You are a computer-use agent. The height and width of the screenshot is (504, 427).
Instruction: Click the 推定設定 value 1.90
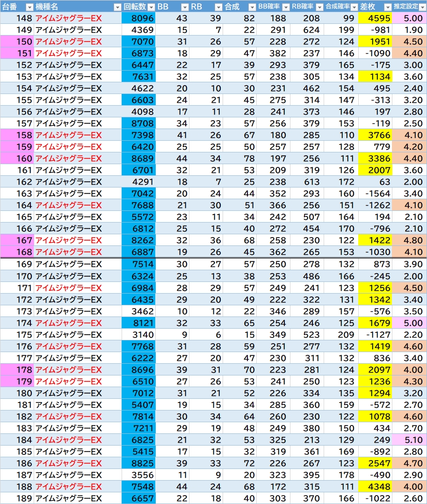point(409,30)
